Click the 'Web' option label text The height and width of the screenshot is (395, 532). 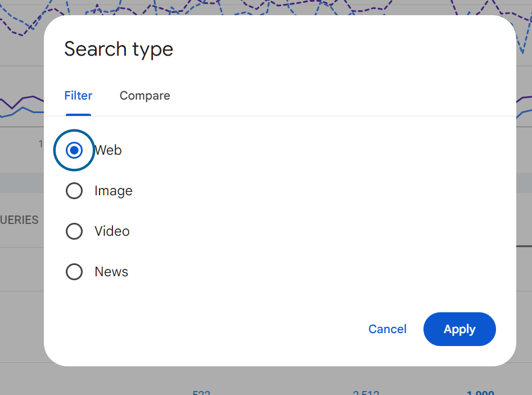pyautogui.click(x=109, y=150)
